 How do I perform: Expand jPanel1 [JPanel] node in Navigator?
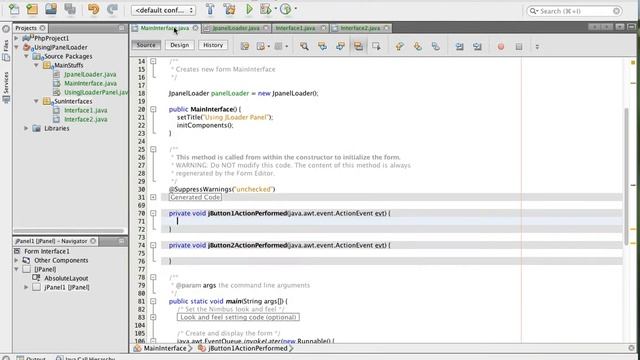pos(26,287)
